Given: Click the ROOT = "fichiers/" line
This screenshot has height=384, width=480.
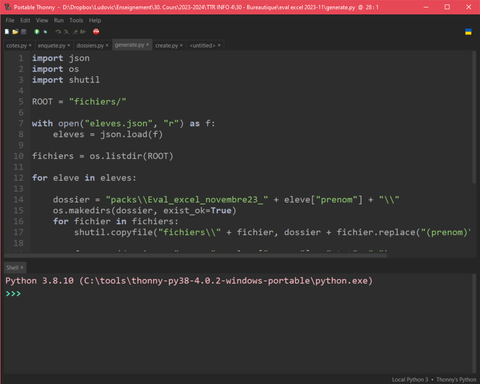Looking at the screenshot, I should point(79,102).
